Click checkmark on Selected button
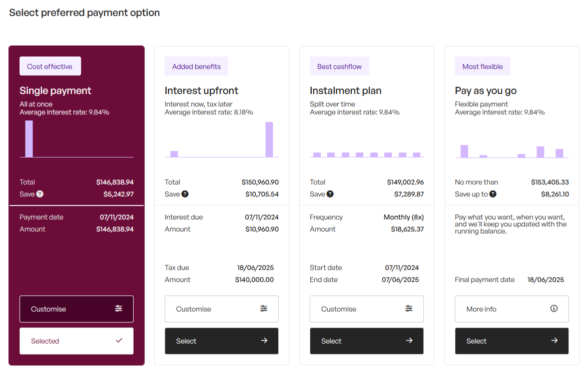This screenshot has width=588, height=377. point(119,340)
